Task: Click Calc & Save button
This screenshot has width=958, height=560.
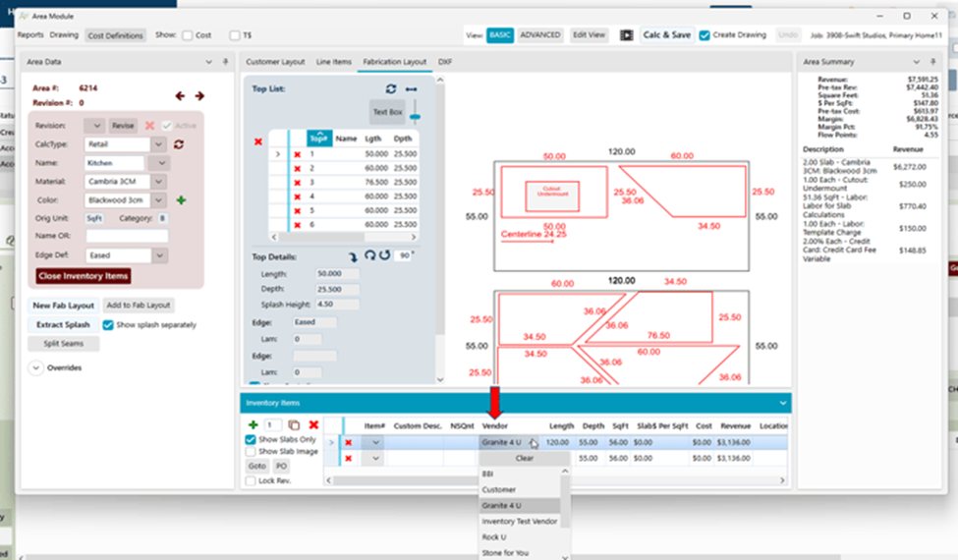Action: point(666,34)
